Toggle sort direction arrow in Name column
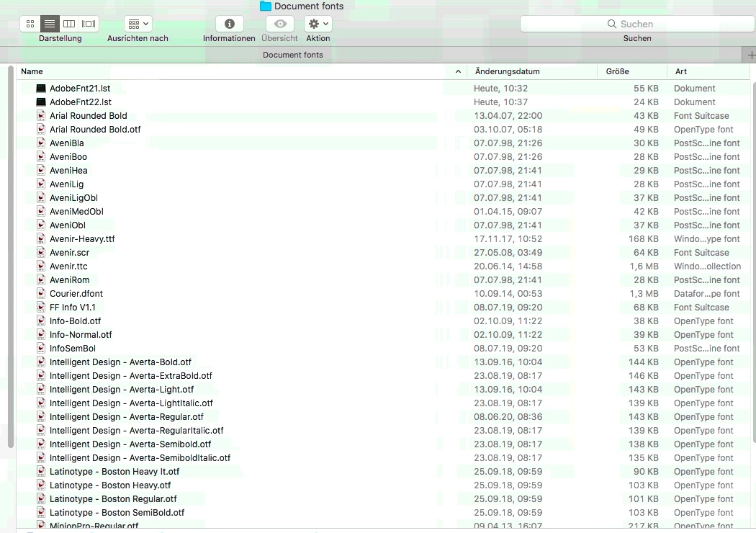Screen dimensions: 756x533 point(458,71)
